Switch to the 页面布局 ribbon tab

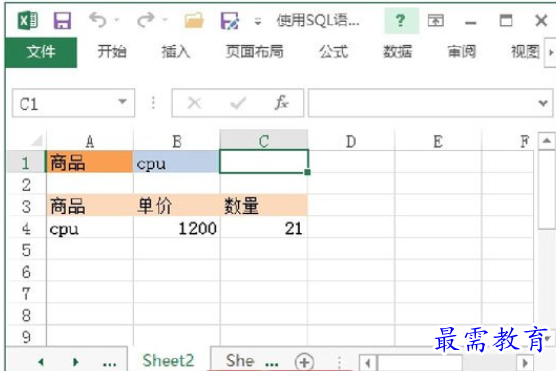(x=255, y=52)
